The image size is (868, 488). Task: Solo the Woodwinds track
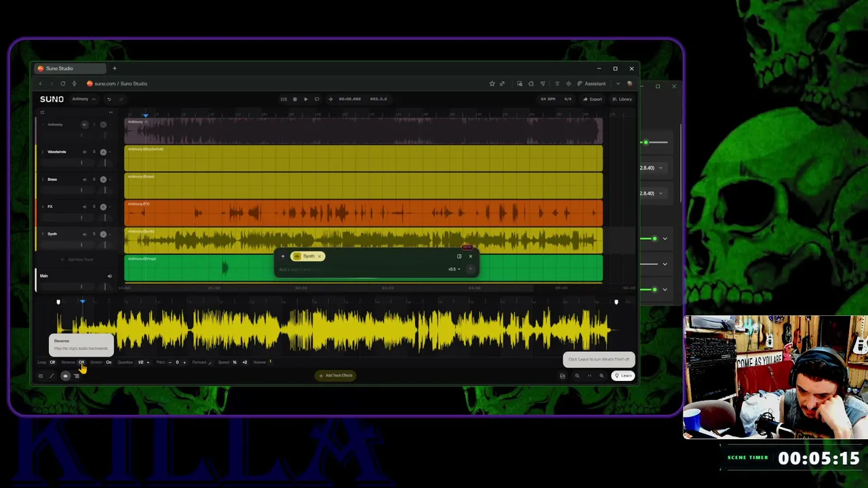(94, 152)
